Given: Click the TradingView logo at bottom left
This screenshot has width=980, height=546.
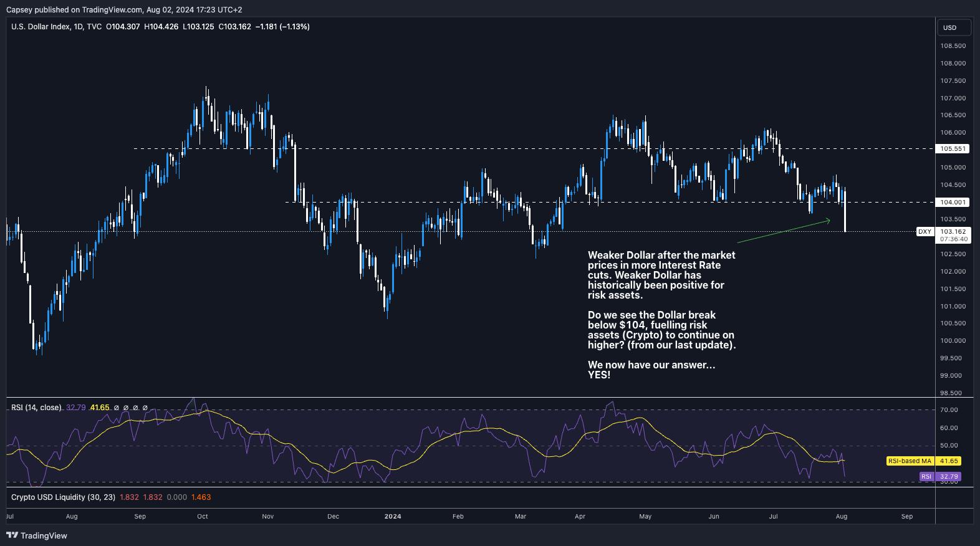Looking at the screenshot, I should pos(37,535).
